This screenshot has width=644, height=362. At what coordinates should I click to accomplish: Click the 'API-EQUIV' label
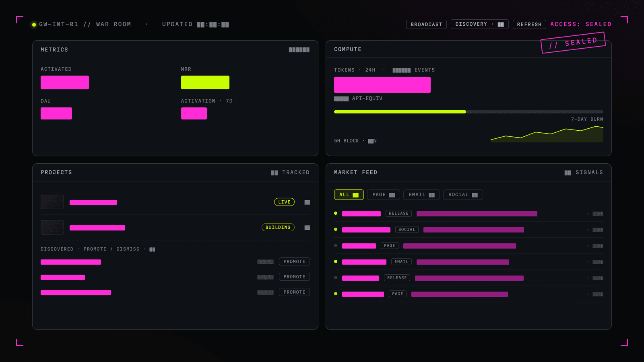[x=367, y=99]
